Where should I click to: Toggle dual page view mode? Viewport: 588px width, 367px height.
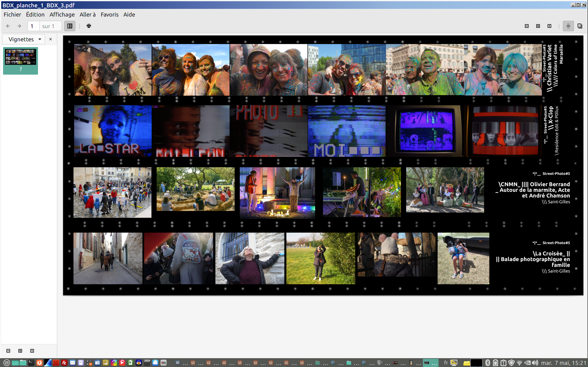[x=580, y=26]
